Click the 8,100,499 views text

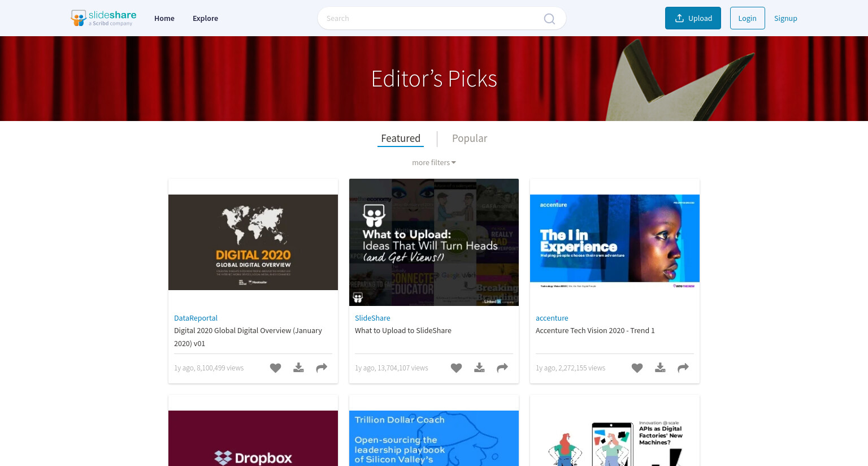(x=220, y=368)
